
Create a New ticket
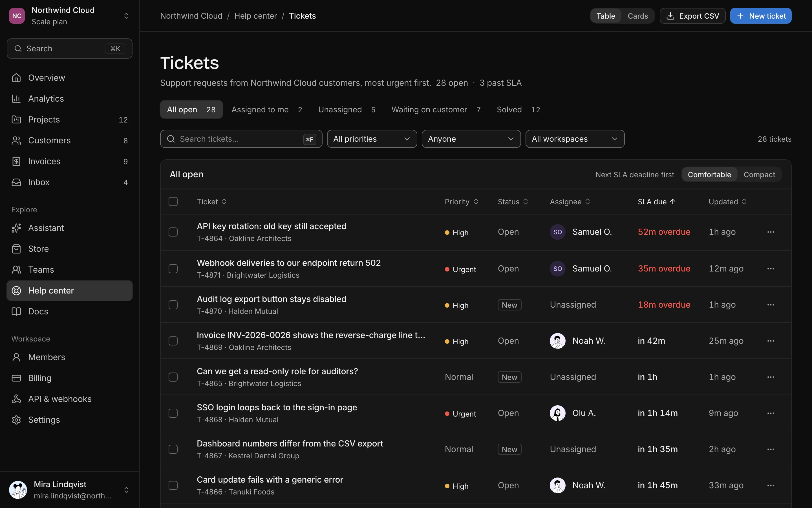pos(761,16)
